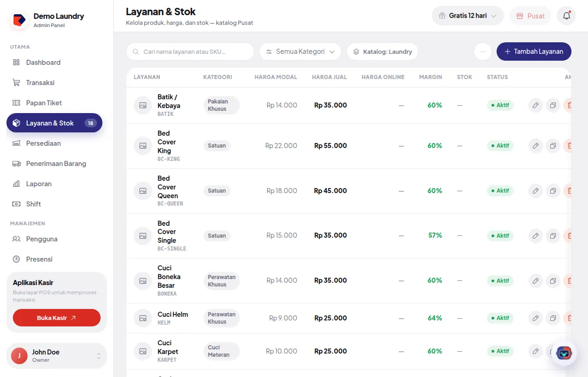Edit the Cuci Karpet service

pos(535,351)
